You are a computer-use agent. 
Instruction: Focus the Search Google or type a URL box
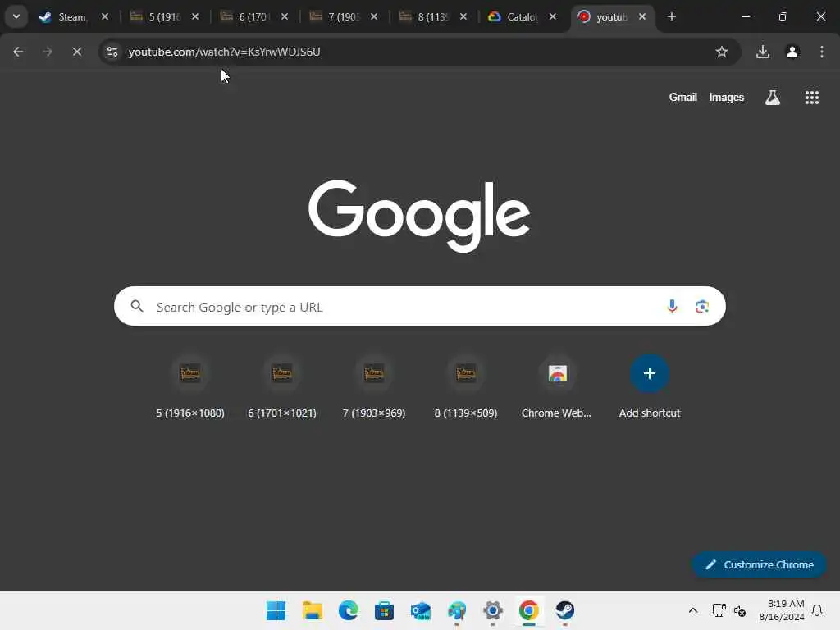click(419, 306)
